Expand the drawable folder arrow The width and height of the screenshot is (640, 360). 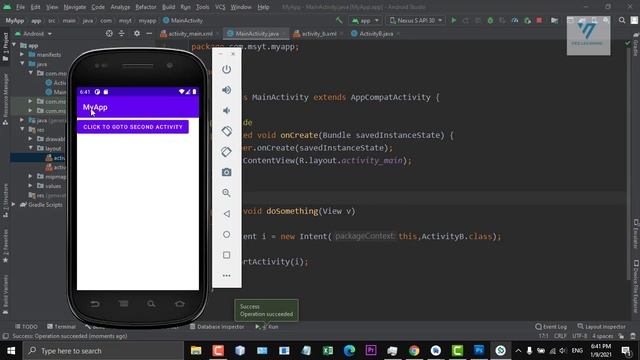coord(31,139)
